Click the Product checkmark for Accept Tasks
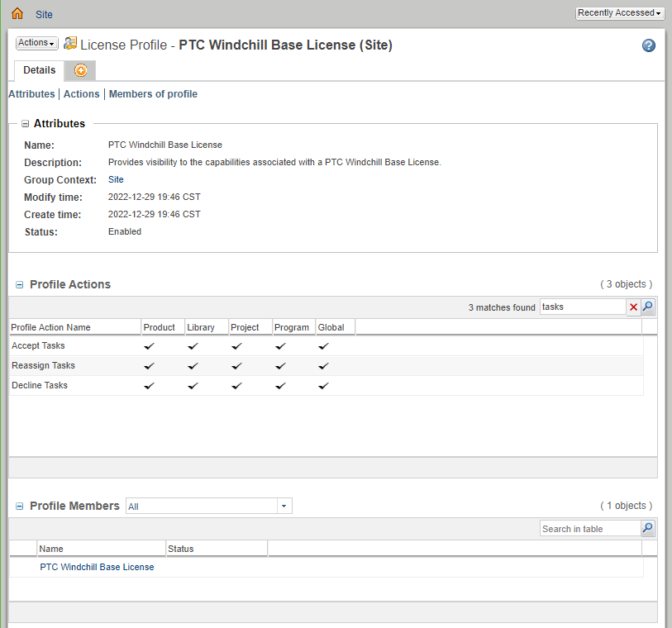Image resolution: width=672 pixels, height=628 pixels. (x=149, y=346)
